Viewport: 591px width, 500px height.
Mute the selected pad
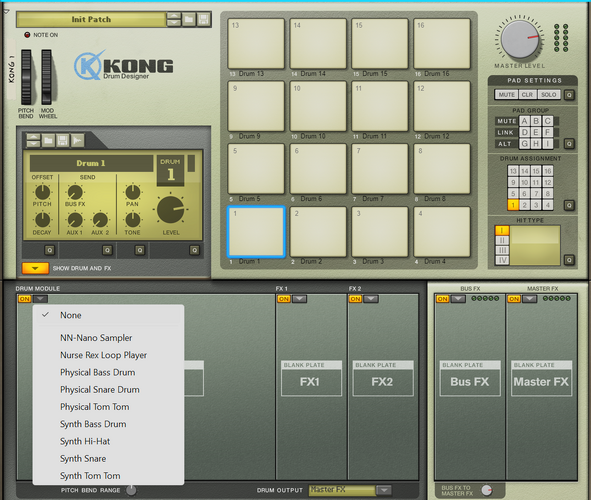507,95
